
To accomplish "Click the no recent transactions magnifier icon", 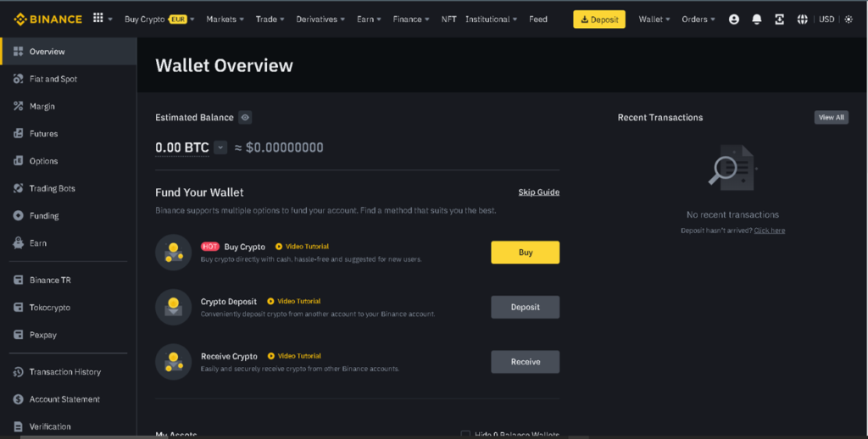I will coord(732,168).
